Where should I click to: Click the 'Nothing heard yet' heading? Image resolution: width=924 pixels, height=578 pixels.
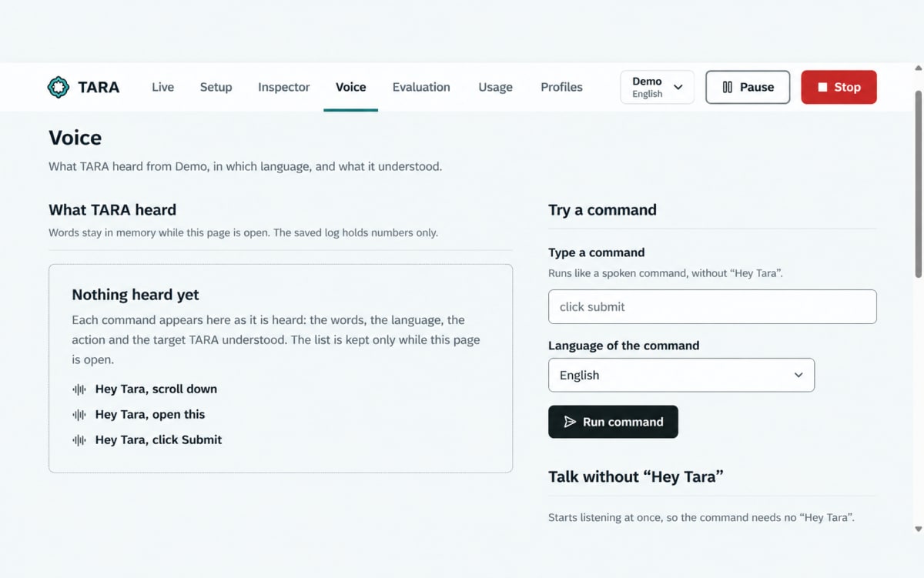coord(136,295)
